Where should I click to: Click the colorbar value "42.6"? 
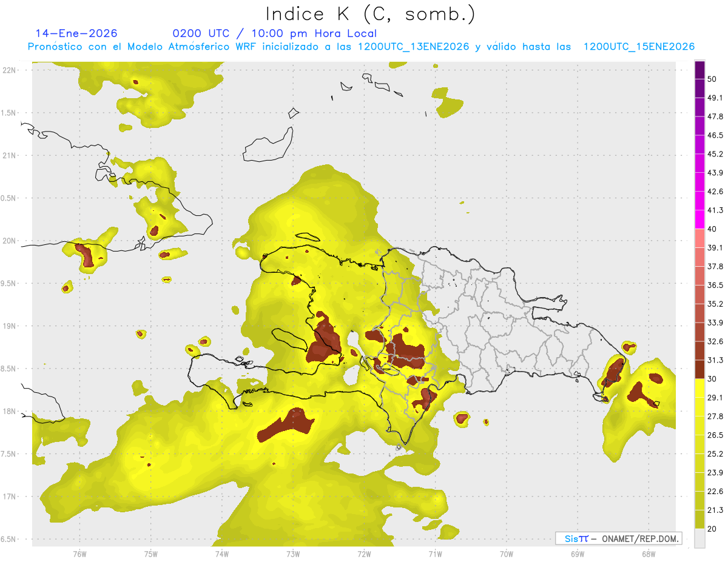tap(715, 192)
